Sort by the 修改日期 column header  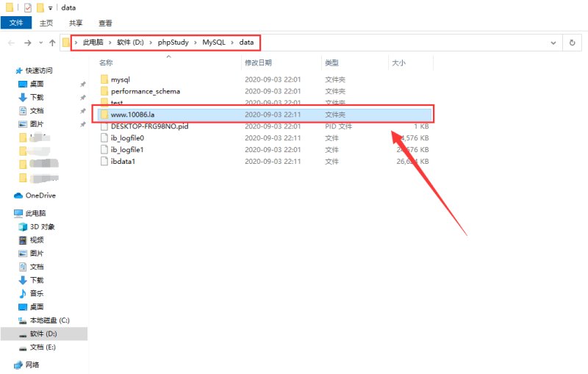point(258,62)
